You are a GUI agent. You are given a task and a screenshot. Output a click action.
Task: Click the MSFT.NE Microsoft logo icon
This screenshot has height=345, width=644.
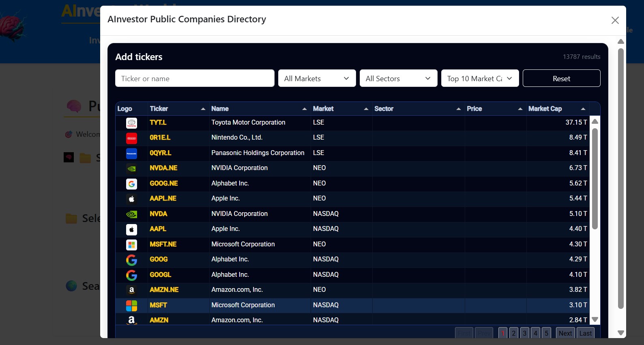(x=131, y=245)
